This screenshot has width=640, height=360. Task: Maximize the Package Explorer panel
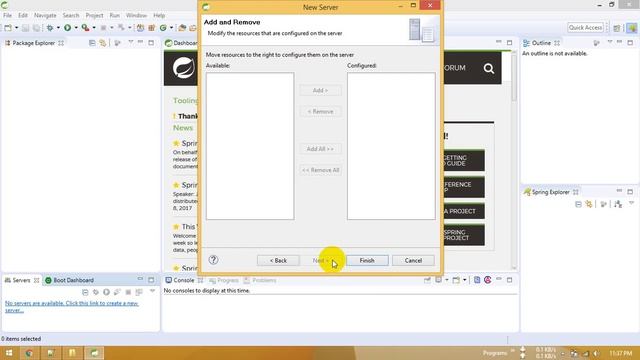(x=151, y=42)
